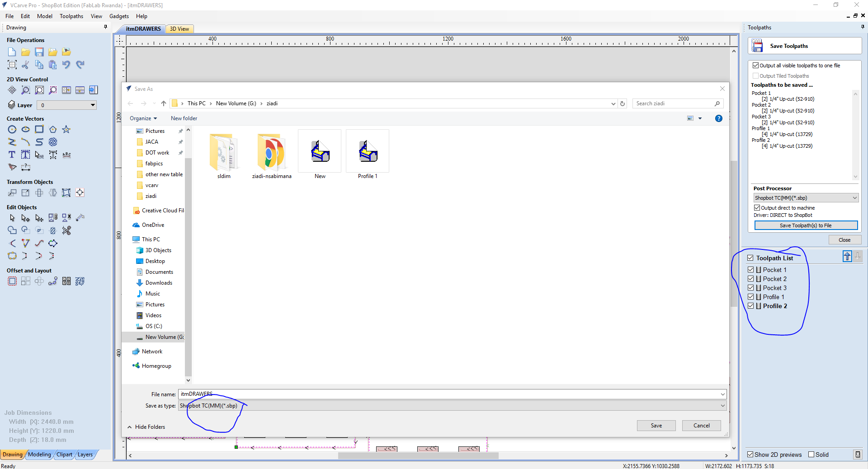Uncheck Pocket 3 toolpath visibility
The height and width of the screenshot is (469, 868).
(751, 288)
